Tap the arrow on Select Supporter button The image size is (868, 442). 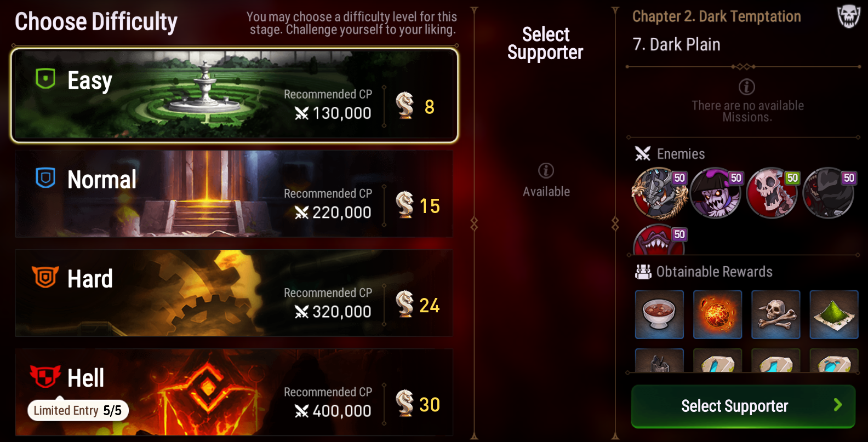point(838,405)
